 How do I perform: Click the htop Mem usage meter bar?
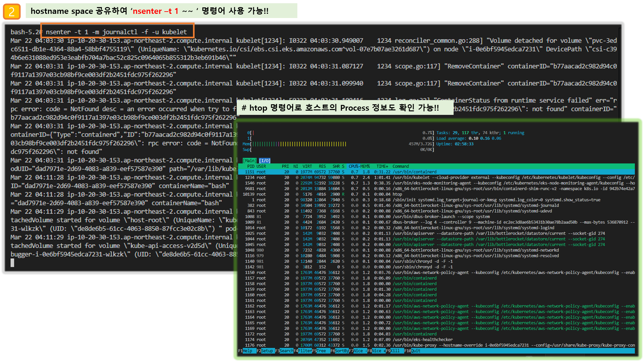(x=299, y=144)
